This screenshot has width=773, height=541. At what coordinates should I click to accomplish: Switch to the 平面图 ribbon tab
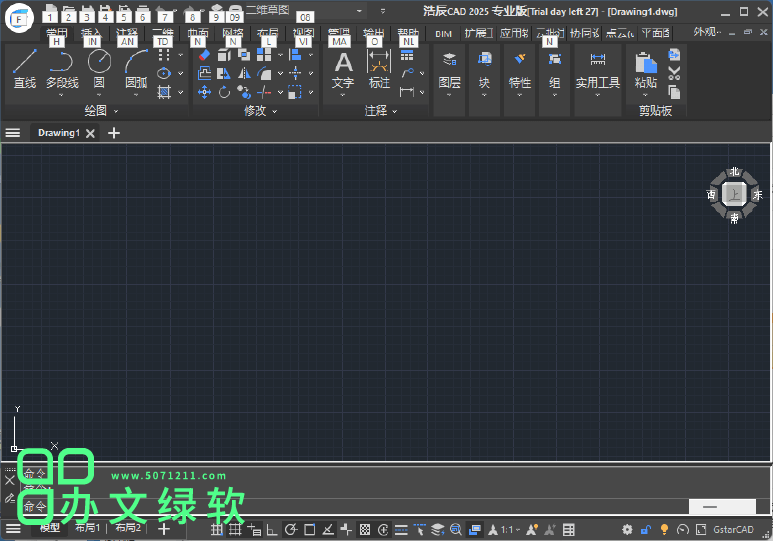click(x=656, y=33)
